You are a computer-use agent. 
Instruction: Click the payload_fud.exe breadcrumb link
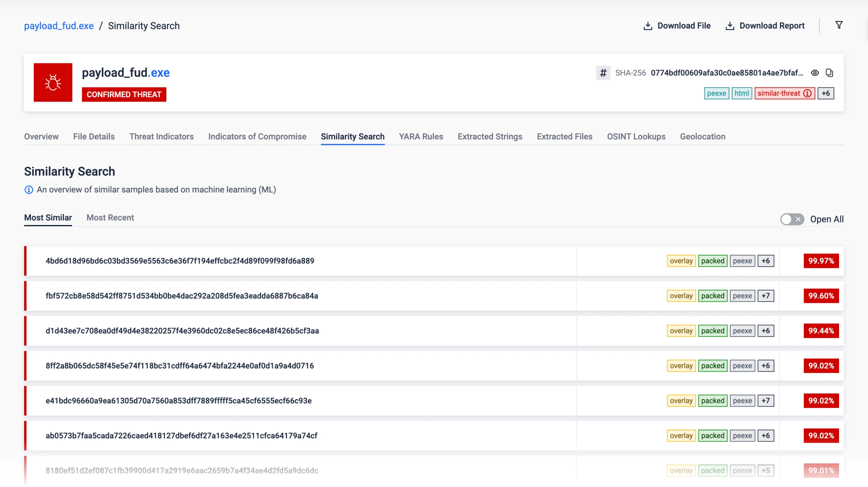(59, 26)
